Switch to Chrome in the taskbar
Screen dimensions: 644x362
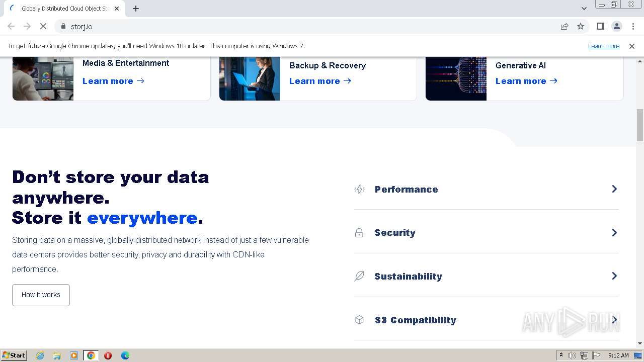(91, 355)
